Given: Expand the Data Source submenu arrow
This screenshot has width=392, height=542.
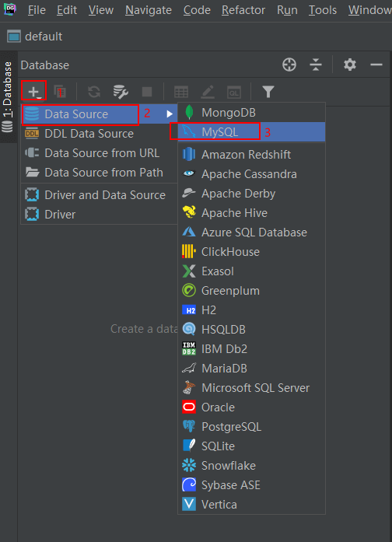Looking at the screenshot, I should point(170,114).
